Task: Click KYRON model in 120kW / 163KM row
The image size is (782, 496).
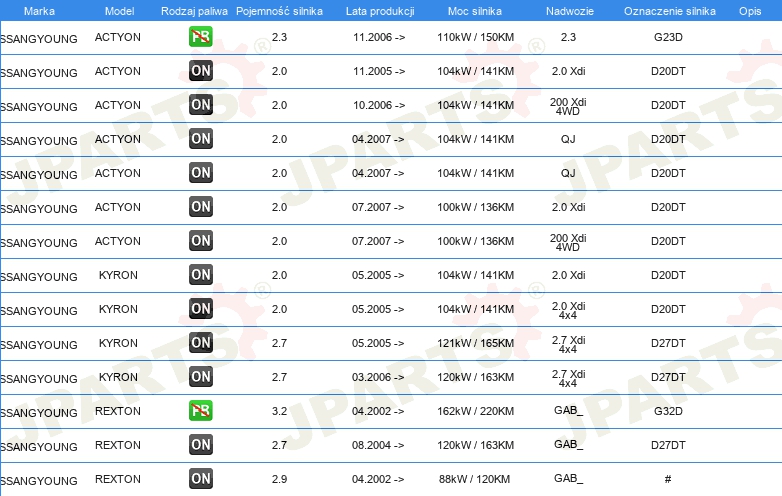Action: pos(118,377)
